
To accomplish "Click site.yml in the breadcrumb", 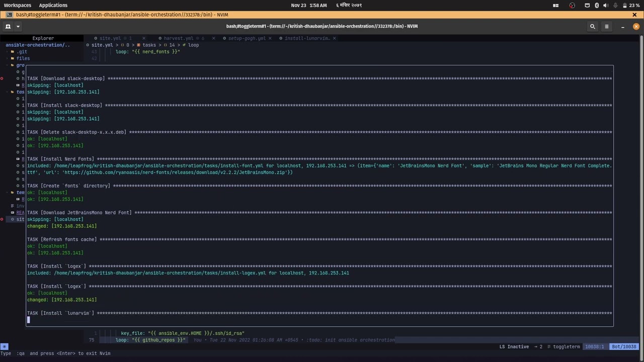I will [102, 45].
